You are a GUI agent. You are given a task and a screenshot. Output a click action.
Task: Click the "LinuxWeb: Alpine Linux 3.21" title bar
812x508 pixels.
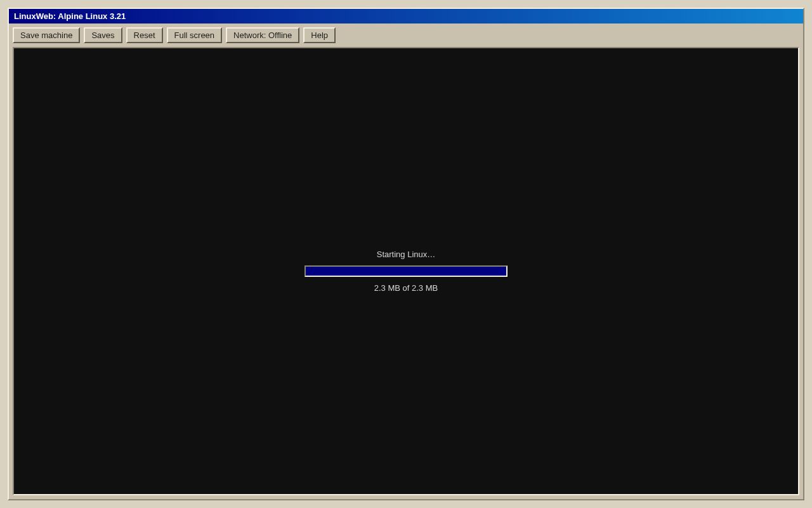tap(406, 16)
